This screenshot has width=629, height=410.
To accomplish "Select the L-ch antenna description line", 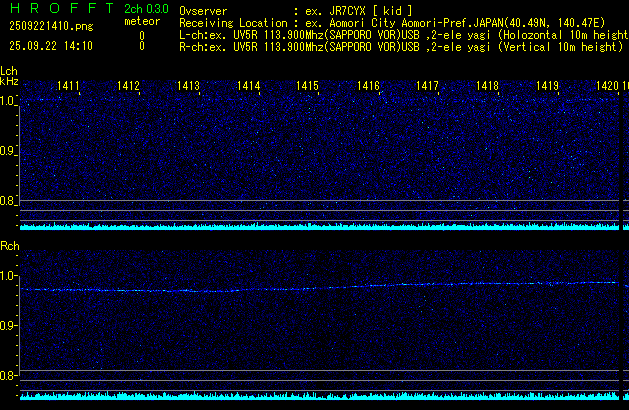I will pyautogui.click(x=402, y=34).
